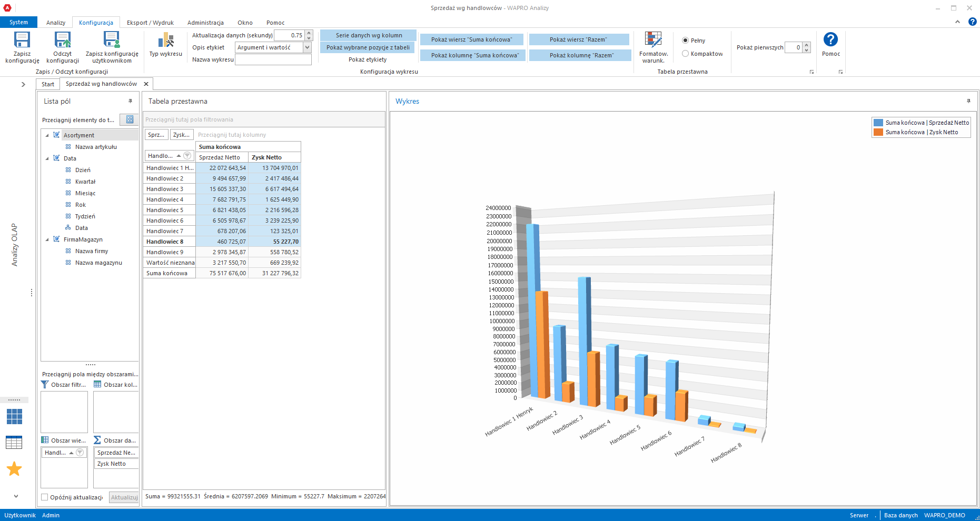Collapse the Asortyment tree node
Image resolution: width=980 pixels, height=521 pixels.
(x=47, y=135)
